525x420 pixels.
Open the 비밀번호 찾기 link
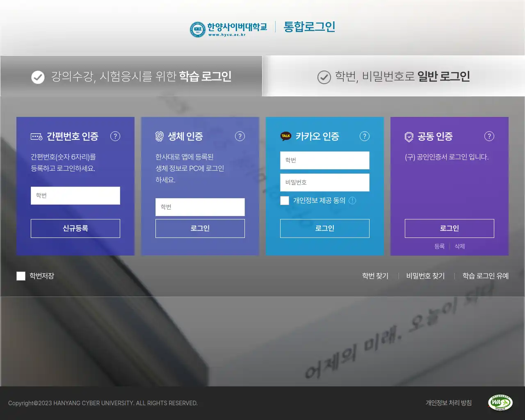[425, 276]
